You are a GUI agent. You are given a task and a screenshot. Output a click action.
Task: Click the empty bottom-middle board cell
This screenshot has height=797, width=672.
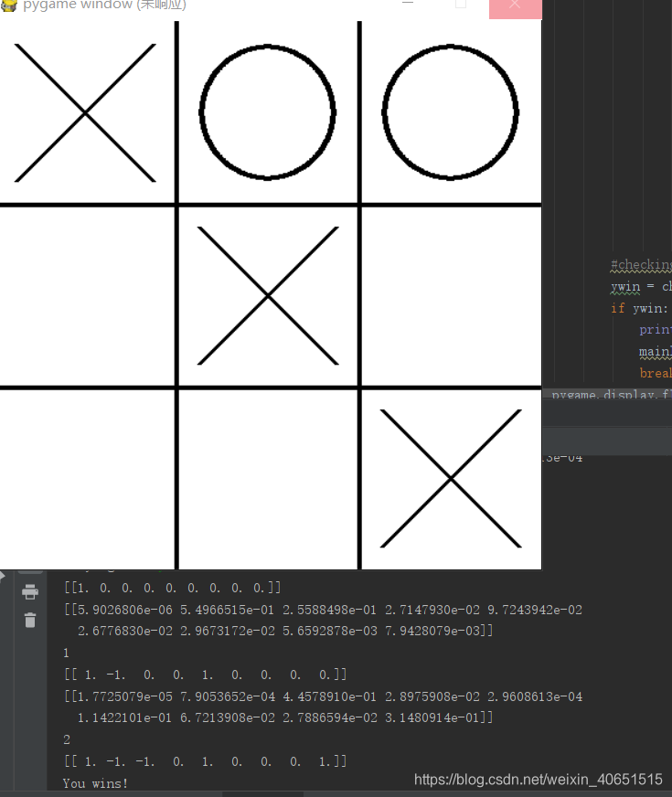[268, 479]
